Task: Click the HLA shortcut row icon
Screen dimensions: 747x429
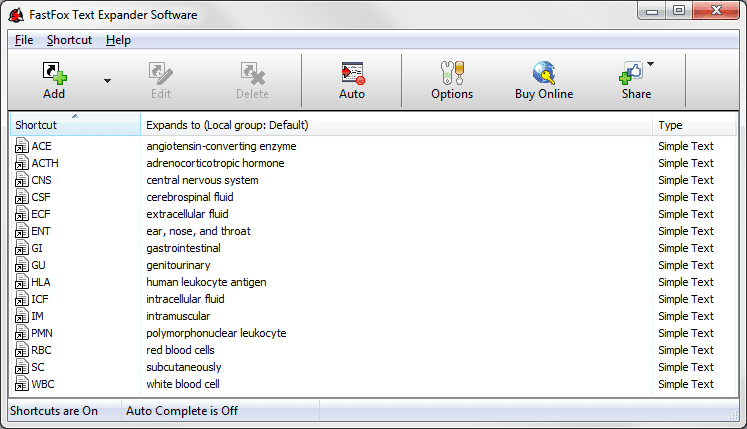Action: [22, 282]
